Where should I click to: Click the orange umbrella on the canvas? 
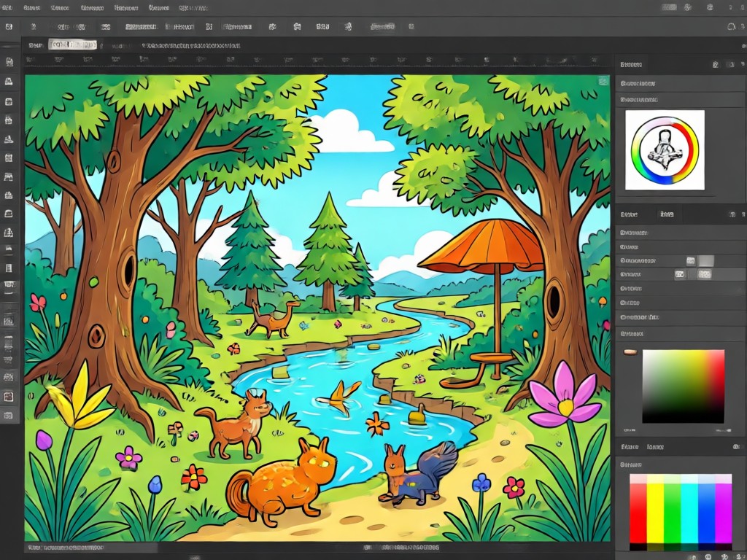point(481,246)
